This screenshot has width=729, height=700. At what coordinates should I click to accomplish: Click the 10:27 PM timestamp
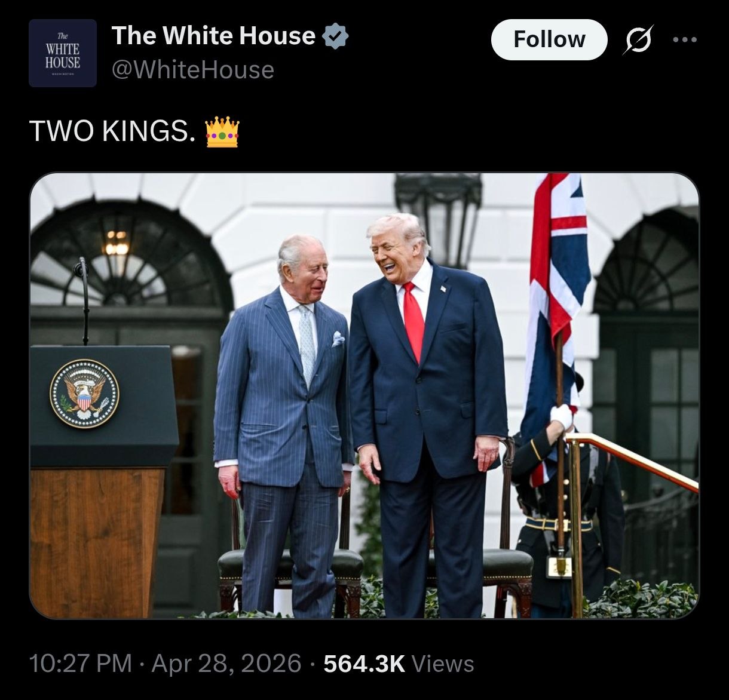pyautogui.click(x=80, y=664)
